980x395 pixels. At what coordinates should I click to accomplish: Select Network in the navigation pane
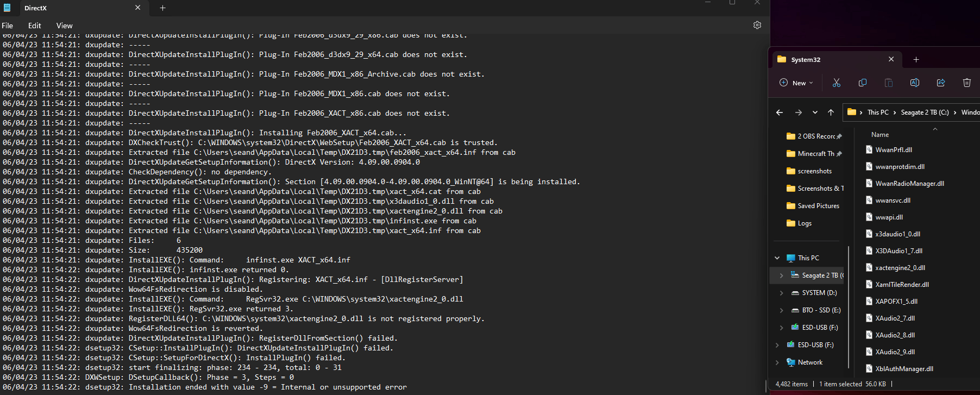[x=805, y=362]
